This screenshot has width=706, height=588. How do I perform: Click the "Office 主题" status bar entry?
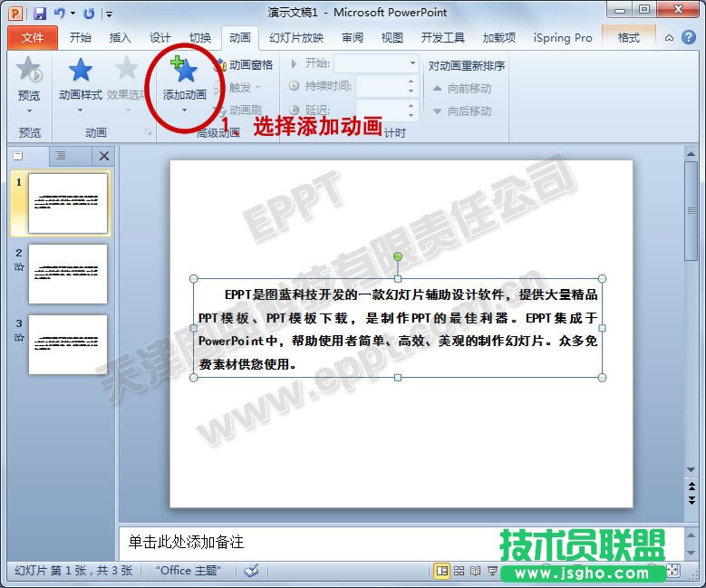pyautogui.click(x=189, y=571)
